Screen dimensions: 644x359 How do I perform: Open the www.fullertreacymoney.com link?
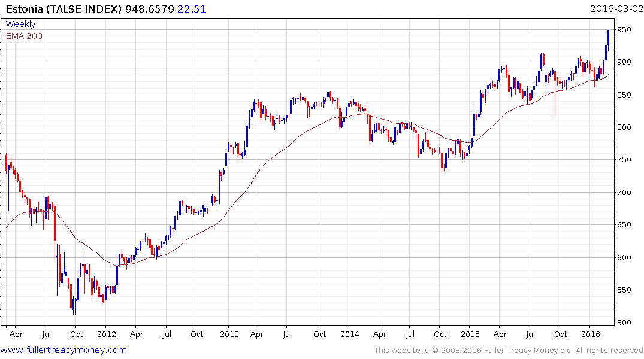pos(64,351)
